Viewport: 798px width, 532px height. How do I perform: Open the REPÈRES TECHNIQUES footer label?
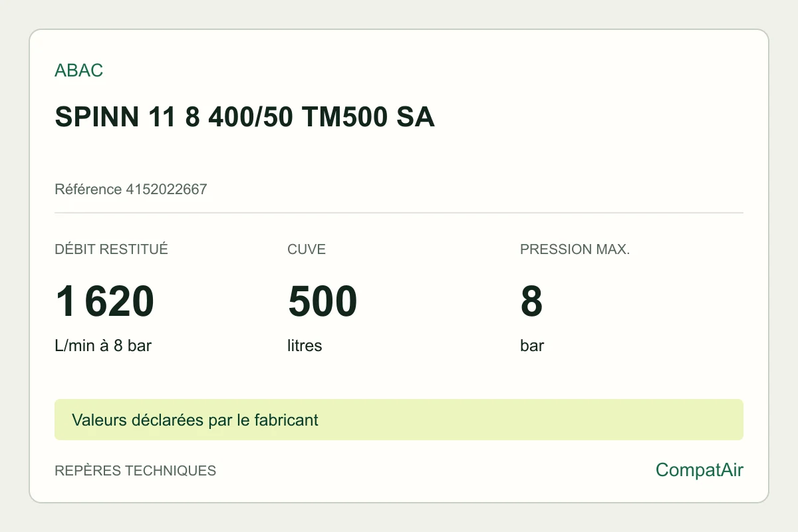(x=135, y=471)
